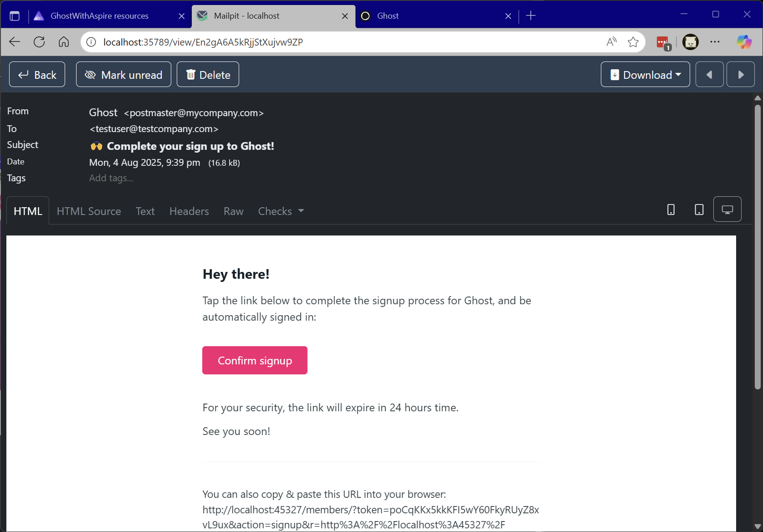Add page to favorites star icon

pyautogui.click(x=633, y=42)
